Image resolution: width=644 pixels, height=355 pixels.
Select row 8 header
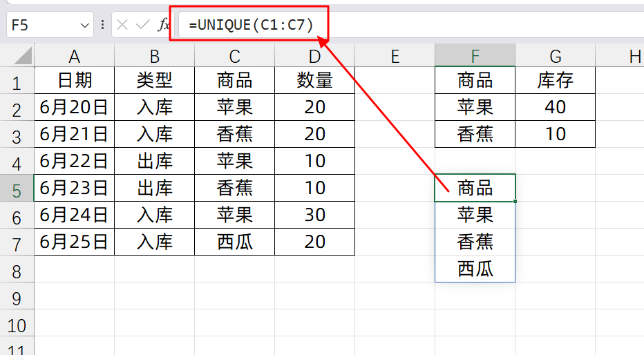17,269
